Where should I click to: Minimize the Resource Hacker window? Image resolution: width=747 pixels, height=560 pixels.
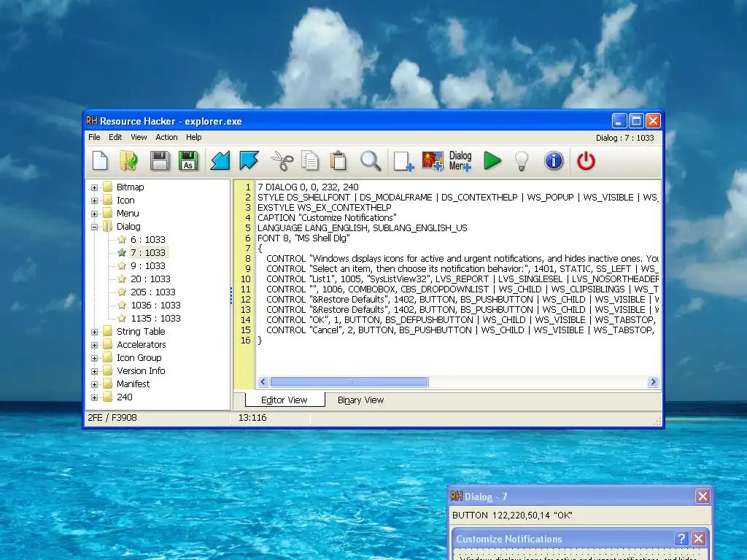[619, 121]
